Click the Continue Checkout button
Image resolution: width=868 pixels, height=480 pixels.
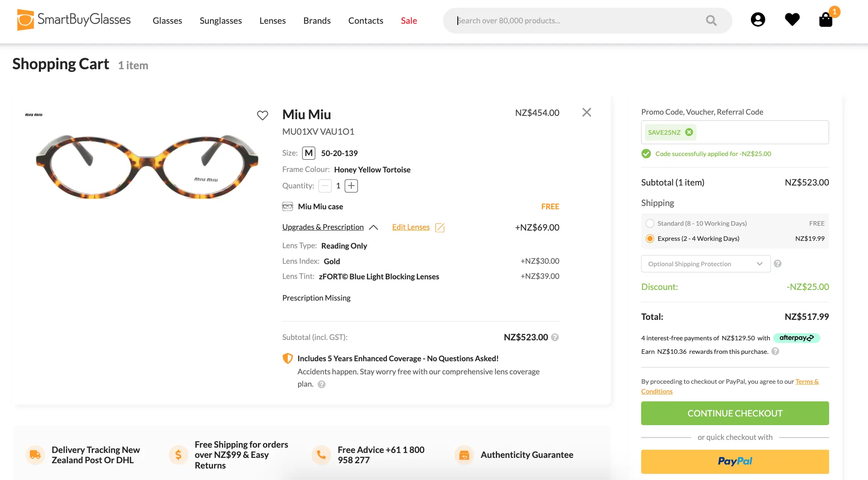(x=735, y=413)
